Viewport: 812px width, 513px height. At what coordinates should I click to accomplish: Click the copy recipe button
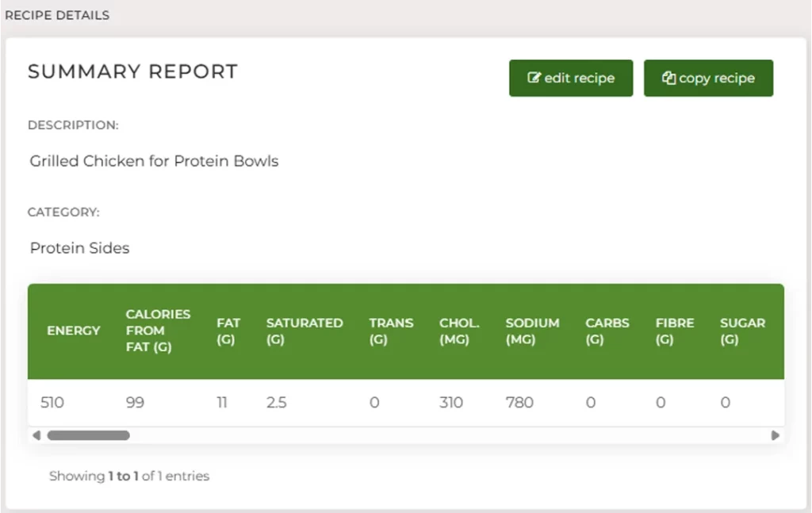(708, 78)
